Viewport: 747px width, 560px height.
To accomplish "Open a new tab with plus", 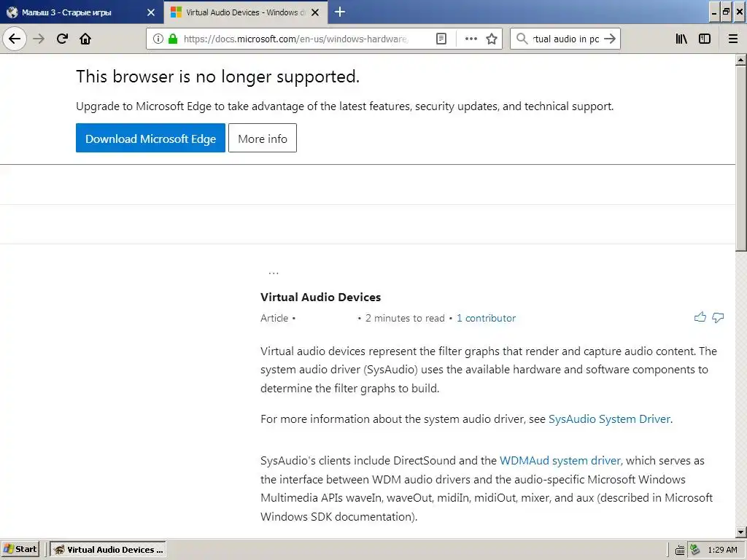I will click(x=340, y=12).
